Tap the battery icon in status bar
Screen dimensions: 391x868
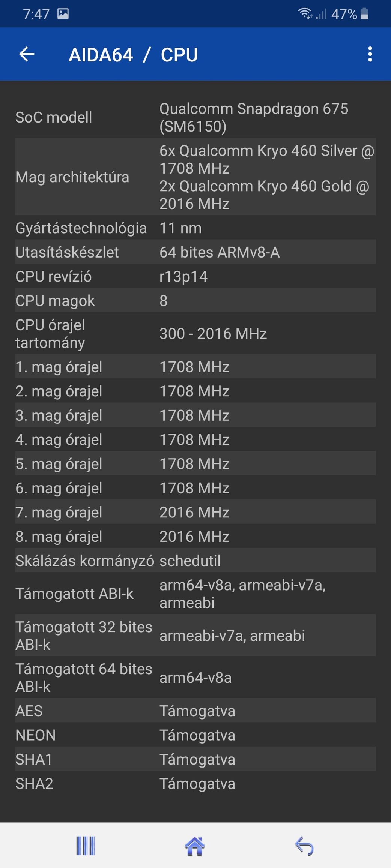pyautogui.click(x=364, y=14)
